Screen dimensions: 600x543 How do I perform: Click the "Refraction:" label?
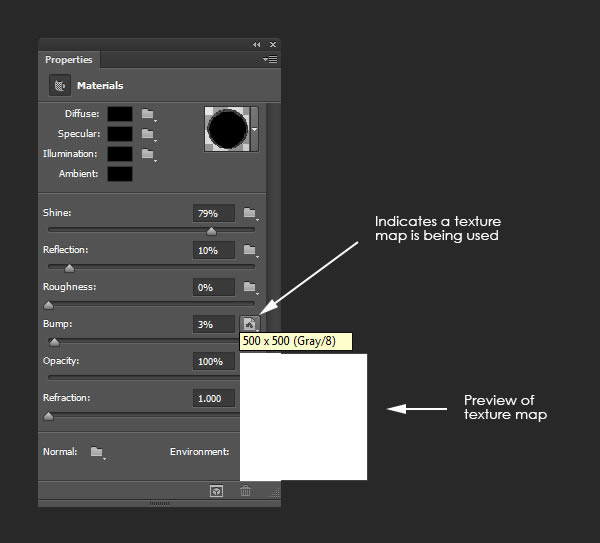point(67,398)
